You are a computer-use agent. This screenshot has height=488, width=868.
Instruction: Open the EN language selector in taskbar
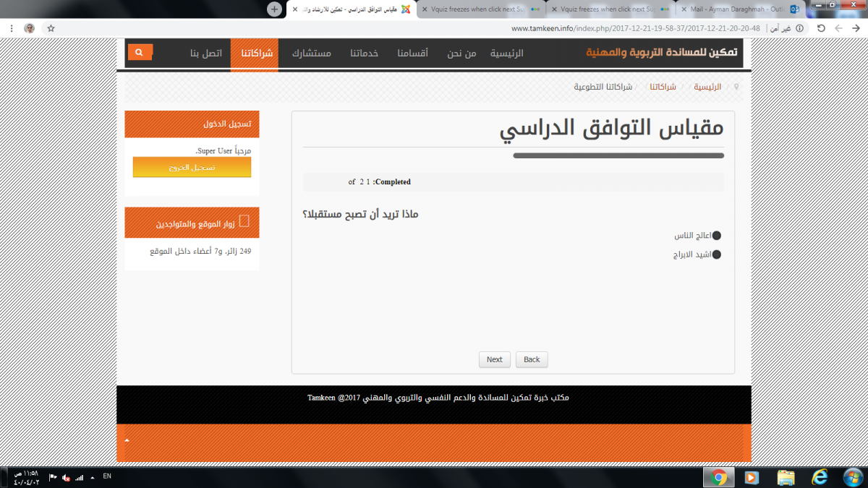(x=107, y=476)
